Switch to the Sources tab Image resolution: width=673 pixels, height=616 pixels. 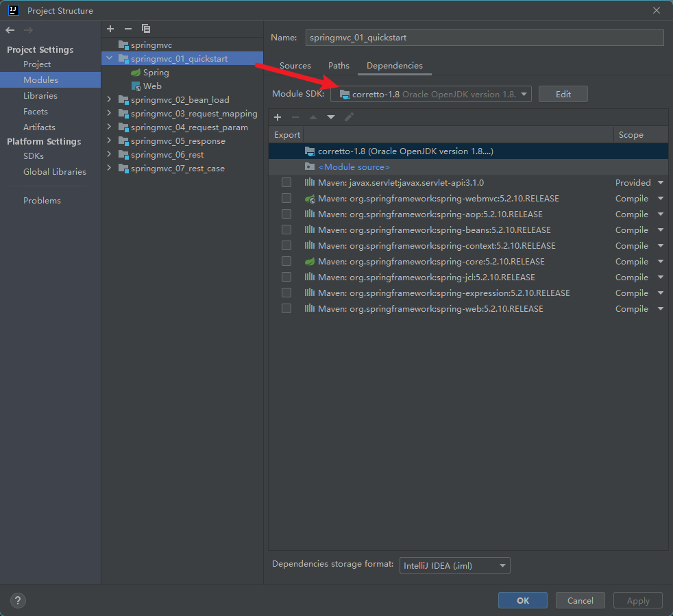click(295, 66)
